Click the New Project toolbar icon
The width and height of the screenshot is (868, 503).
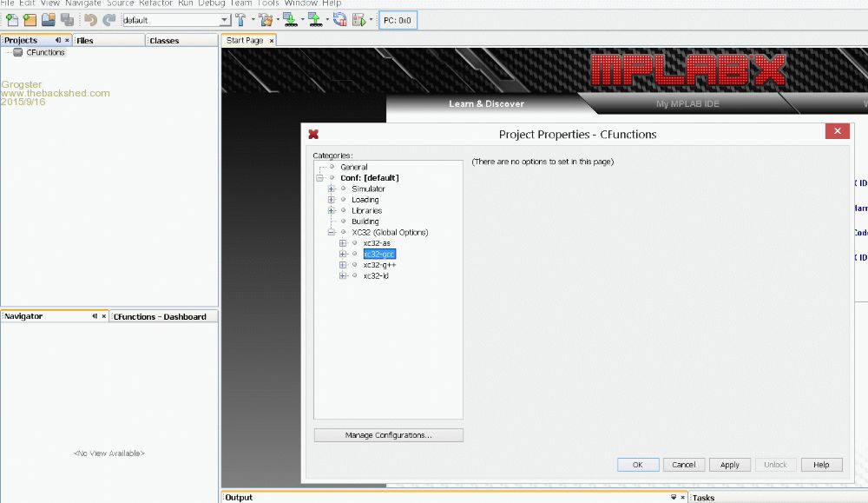pos(30,19)
